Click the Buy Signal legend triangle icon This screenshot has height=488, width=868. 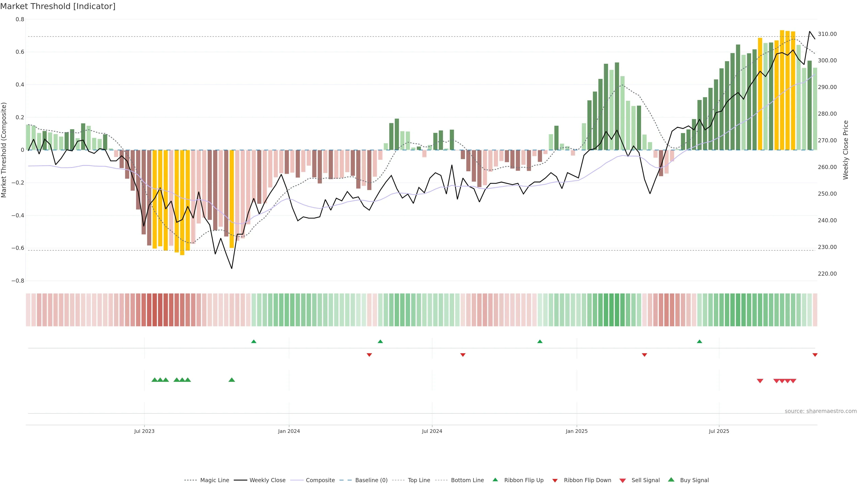click(671, 480)
